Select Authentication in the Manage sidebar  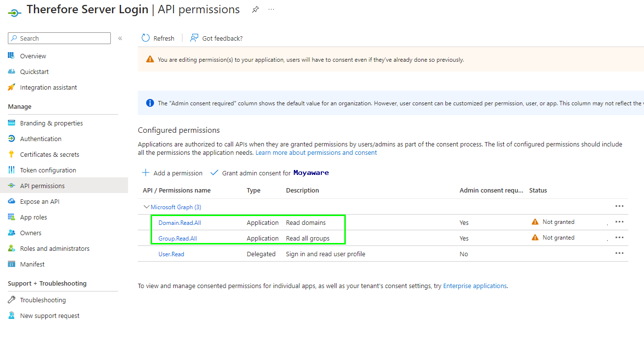(x=40, y=139)
